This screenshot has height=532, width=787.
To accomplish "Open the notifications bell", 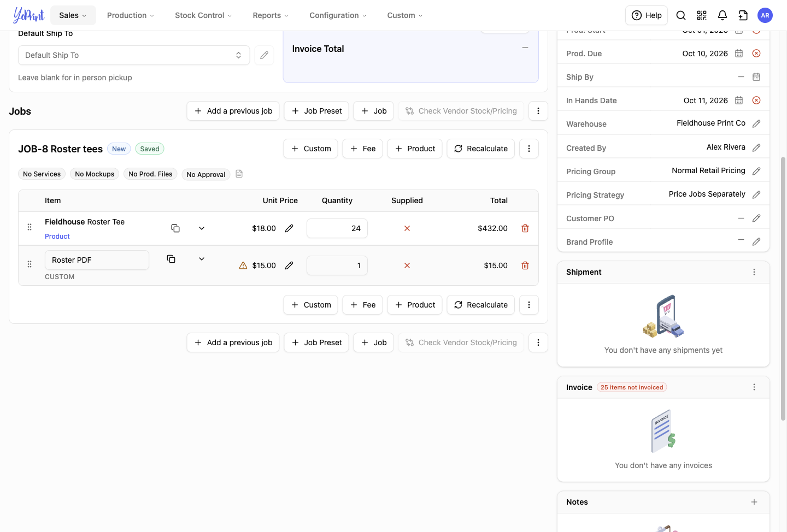I will pyautogui.click(x=723, y=15).
